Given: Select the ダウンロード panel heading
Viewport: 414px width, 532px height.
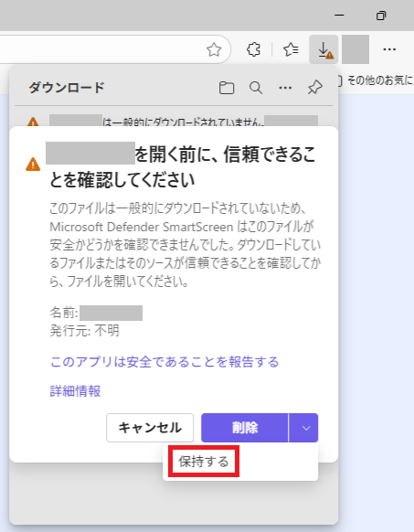Looking at the screenshot, I should coord(67,88).
